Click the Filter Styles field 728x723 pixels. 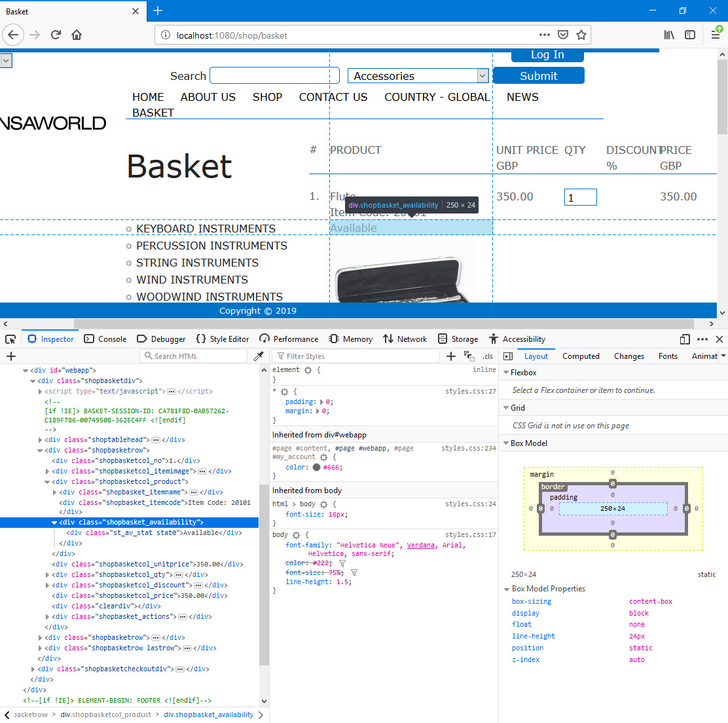(356, 356)
